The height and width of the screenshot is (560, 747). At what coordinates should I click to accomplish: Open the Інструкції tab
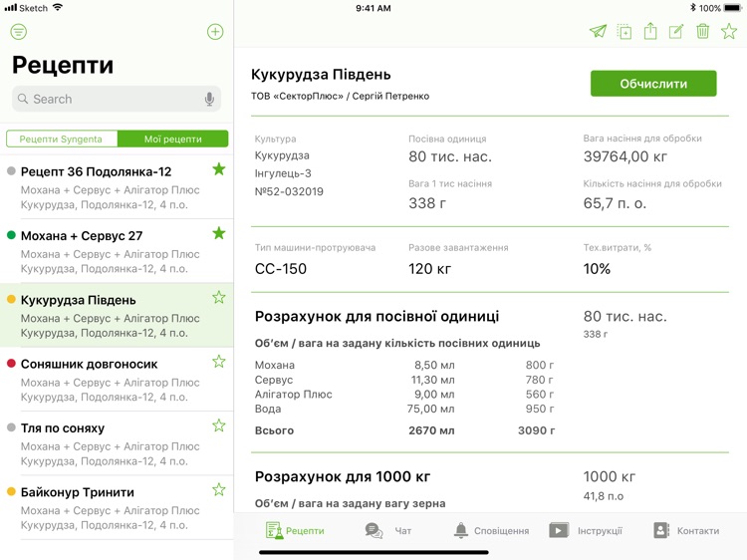[586, 531]
